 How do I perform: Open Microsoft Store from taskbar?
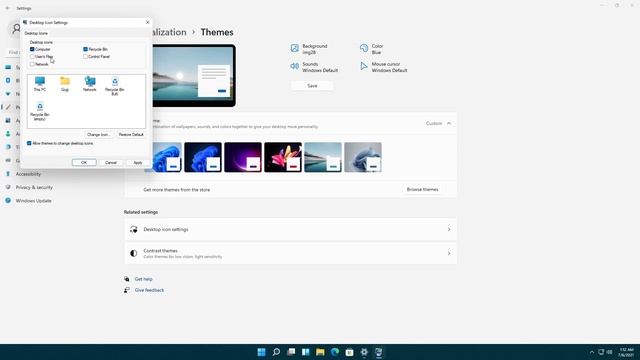pyautogui.click(x=349, y=352)
